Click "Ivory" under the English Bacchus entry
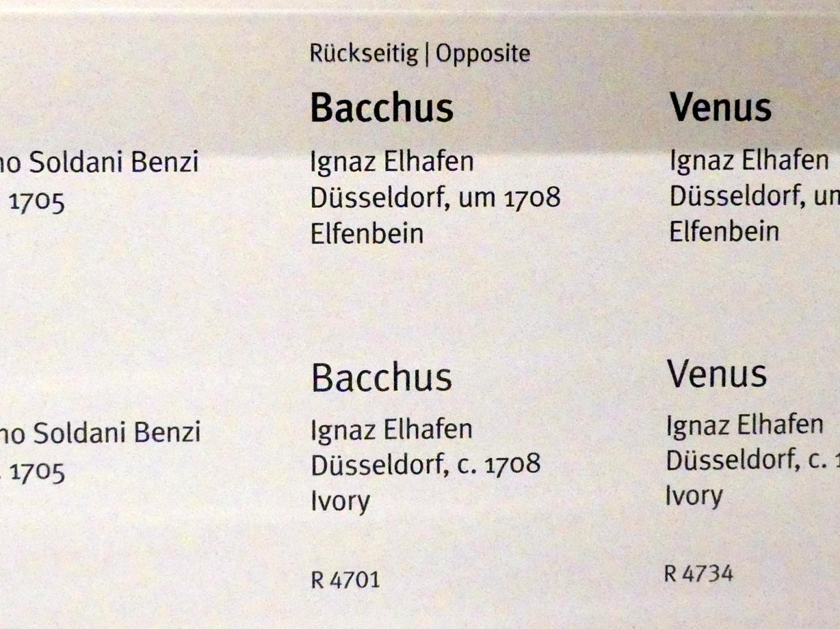The width and height of the screenshot is (840, 629). 340,501
